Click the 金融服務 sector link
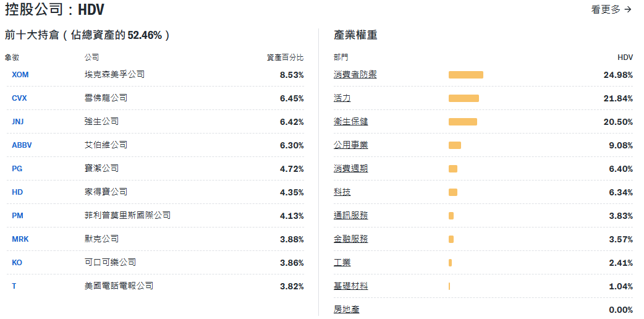Viewport: 644px width, 319px height. click(350, 239)
